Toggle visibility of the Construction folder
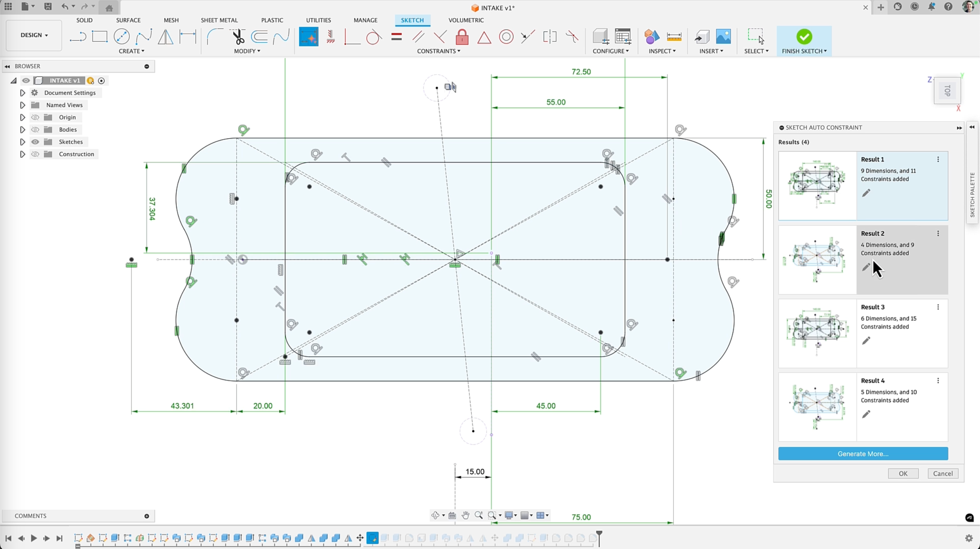Viewport: 980px width, 549px height. click(35, 154)
